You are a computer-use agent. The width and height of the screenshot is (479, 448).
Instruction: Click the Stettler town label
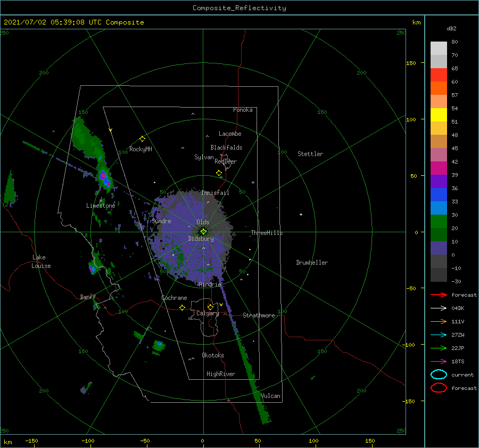(x=310, y=154)
